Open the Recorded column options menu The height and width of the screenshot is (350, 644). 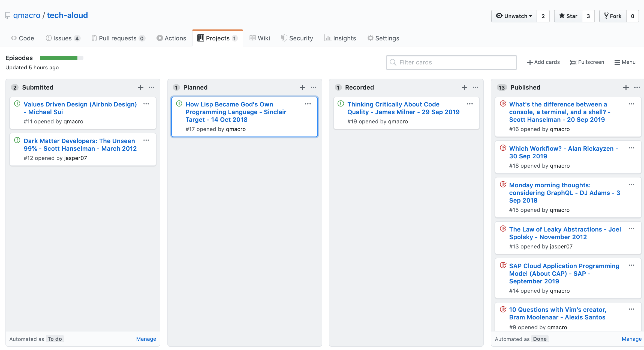coord(476,88)
